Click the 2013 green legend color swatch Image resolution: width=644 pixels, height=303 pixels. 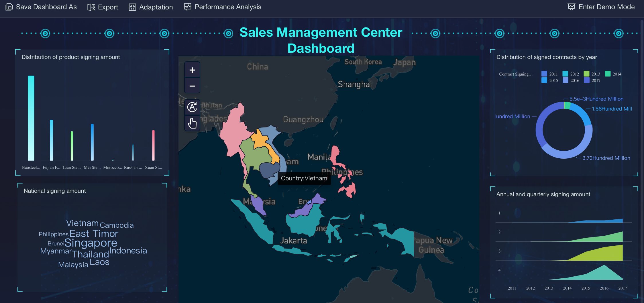coord(586,74)
